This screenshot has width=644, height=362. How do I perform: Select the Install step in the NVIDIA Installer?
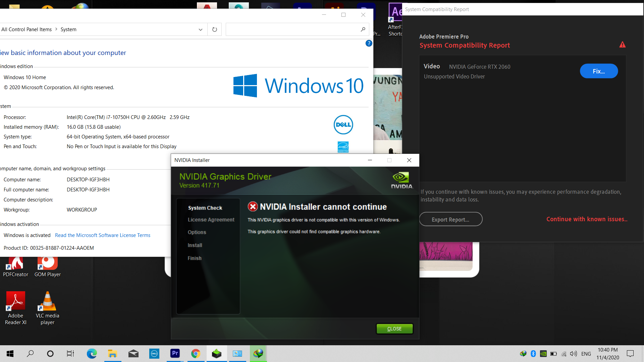(x=195, y=245)
